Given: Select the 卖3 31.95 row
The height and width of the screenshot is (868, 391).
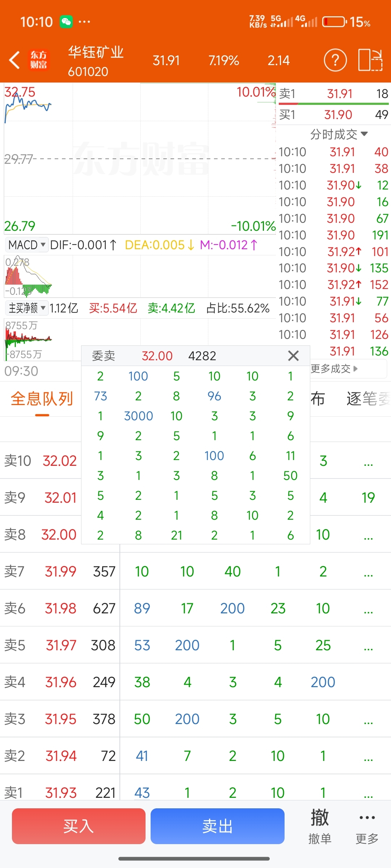Looking at the screenshot, I should point(195,719).
